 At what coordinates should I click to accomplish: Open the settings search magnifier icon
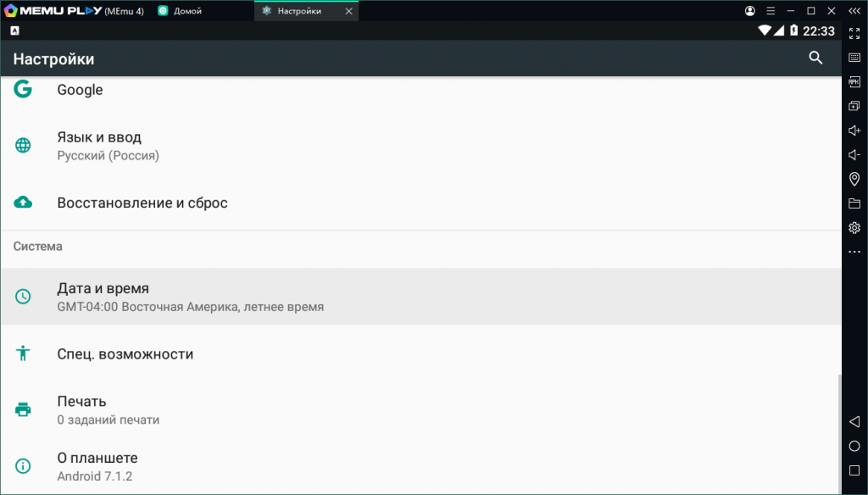(815, 58)
